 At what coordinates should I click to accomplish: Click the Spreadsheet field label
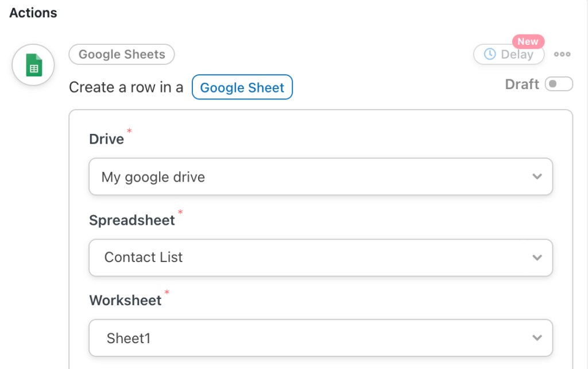point(132,220)
